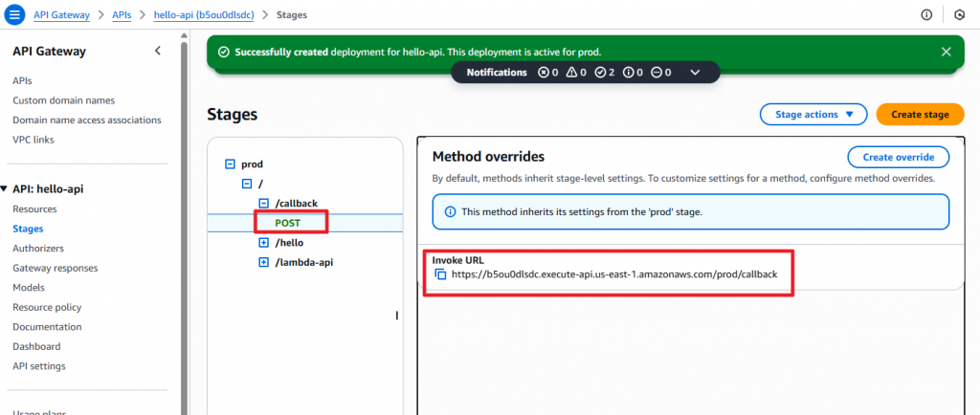Open Custom domain names page
Viewport: 980px width, 415px height.
coord(64,99)
